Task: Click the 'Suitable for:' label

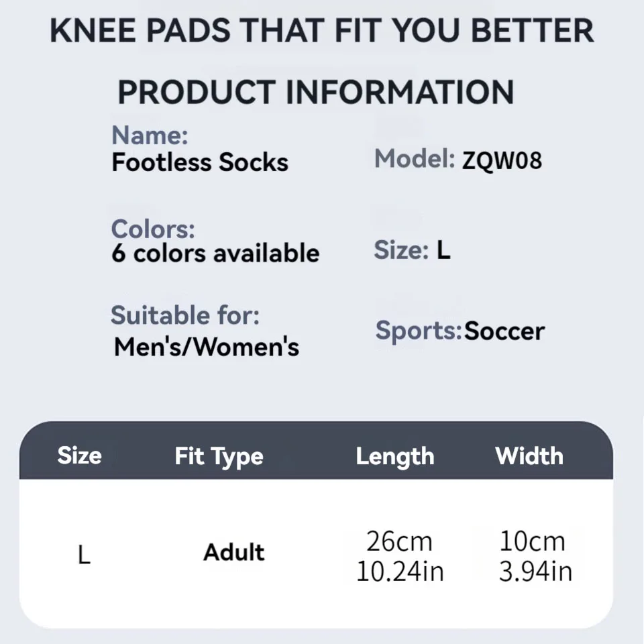Action: pyautogui.click(x=184, y=315)
